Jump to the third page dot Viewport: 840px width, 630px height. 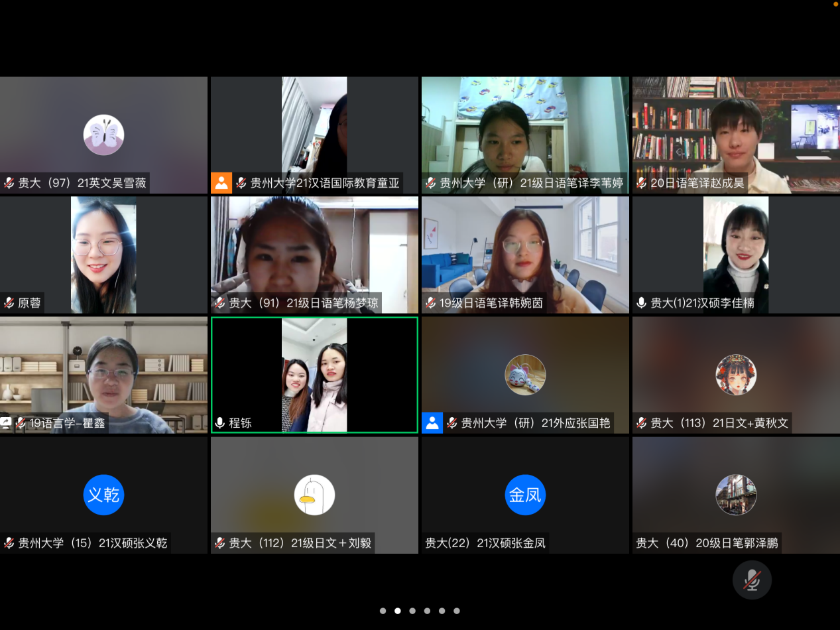[x=412, y=611]
